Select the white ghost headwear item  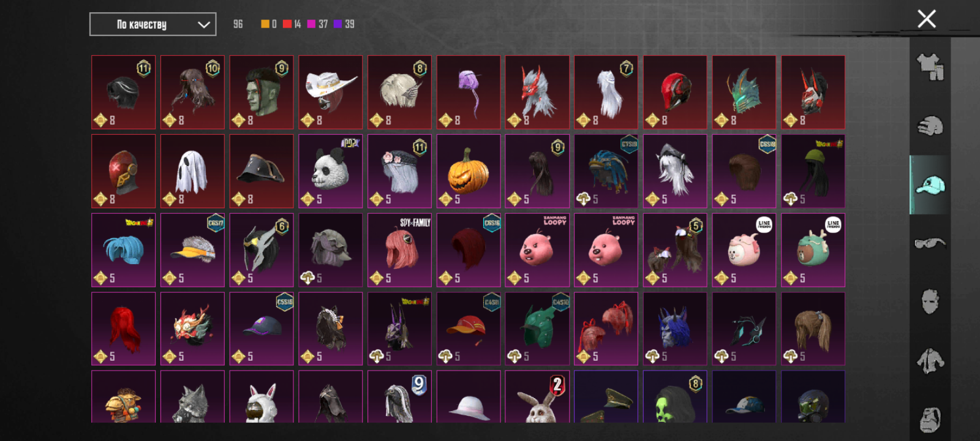point(192,171)
